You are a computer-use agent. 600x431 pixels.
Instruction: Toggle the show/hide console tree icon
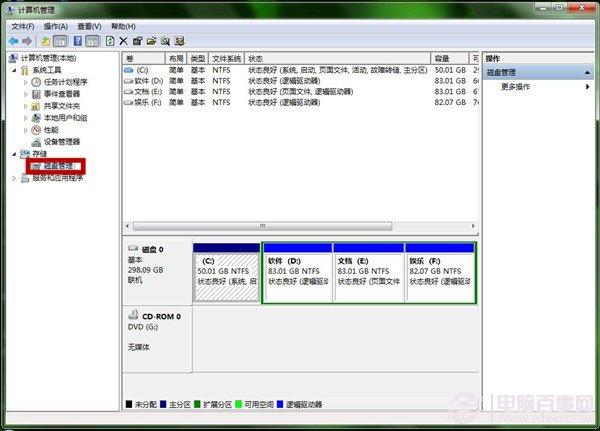(60, 41)
